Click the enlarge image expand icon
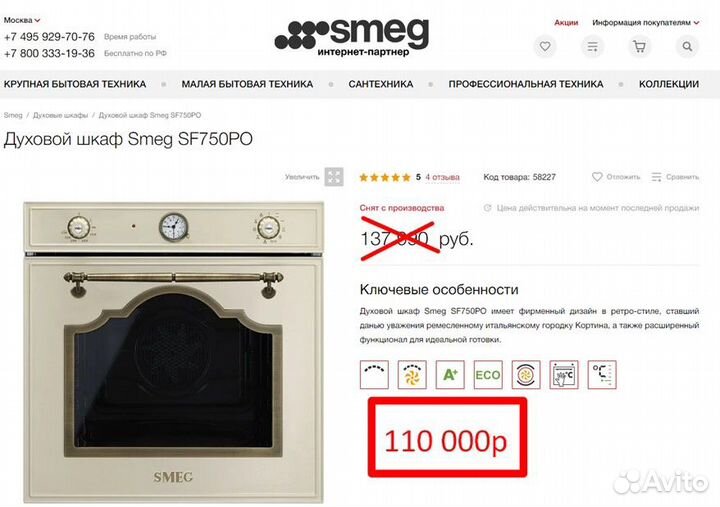This screenshot has height=507, width=720. click(334, 177)
